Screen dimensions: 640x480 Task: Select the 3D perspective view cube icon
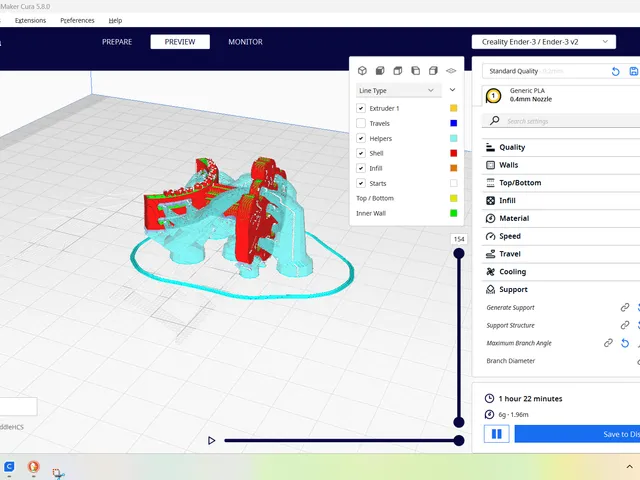(x=362, y=71)
